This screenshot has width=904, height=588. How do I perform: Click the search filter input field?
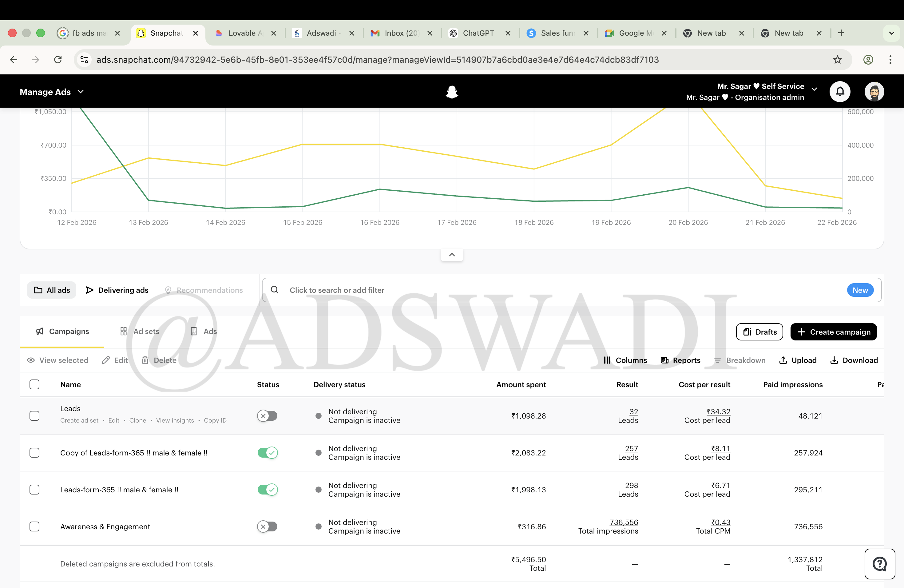coord(418,290)
